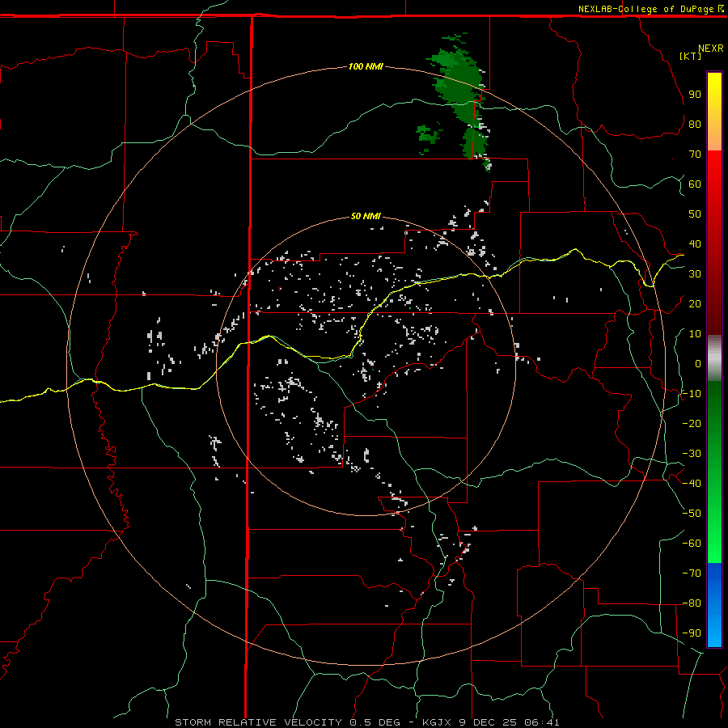Click the -90 value on velocity scale
The image size is (728, 728).
coord(692,633)
